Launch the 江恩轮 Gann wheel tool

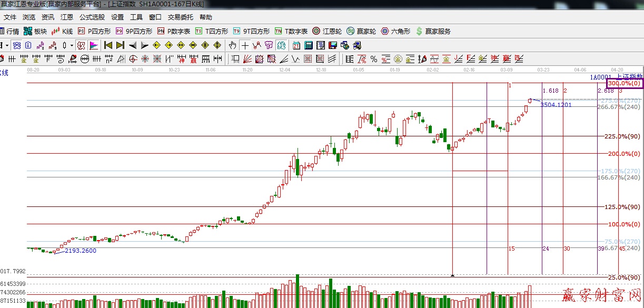point(328,32)
